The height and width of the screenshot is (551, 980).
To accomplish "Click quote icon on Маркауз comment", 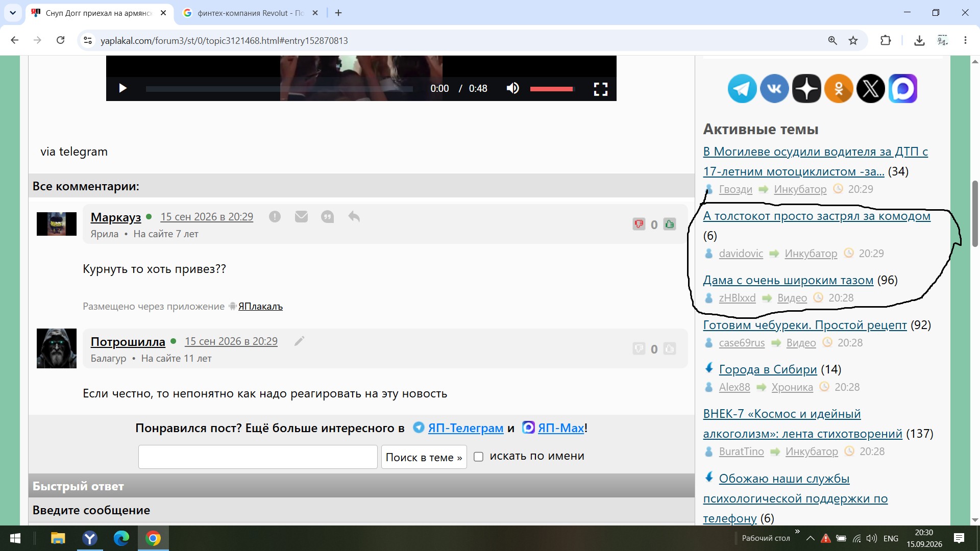I will (327, 217).
